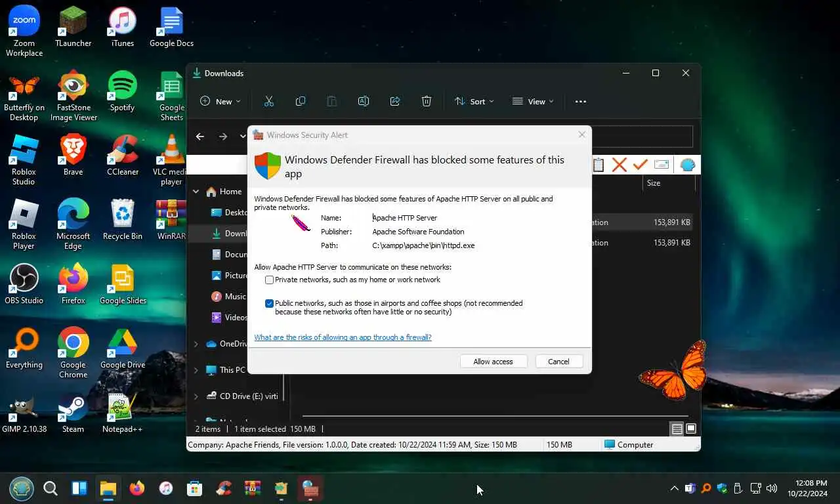This screenshot has width=840, height=504.
Task: Click the volume speaker tray icon
Action: (772, 488)
